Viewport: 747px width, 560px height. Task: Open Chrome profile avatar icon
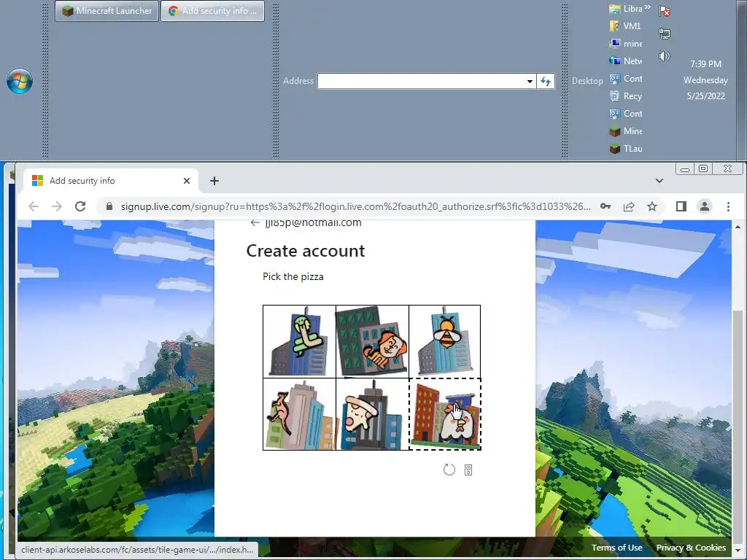coord(705,206)
